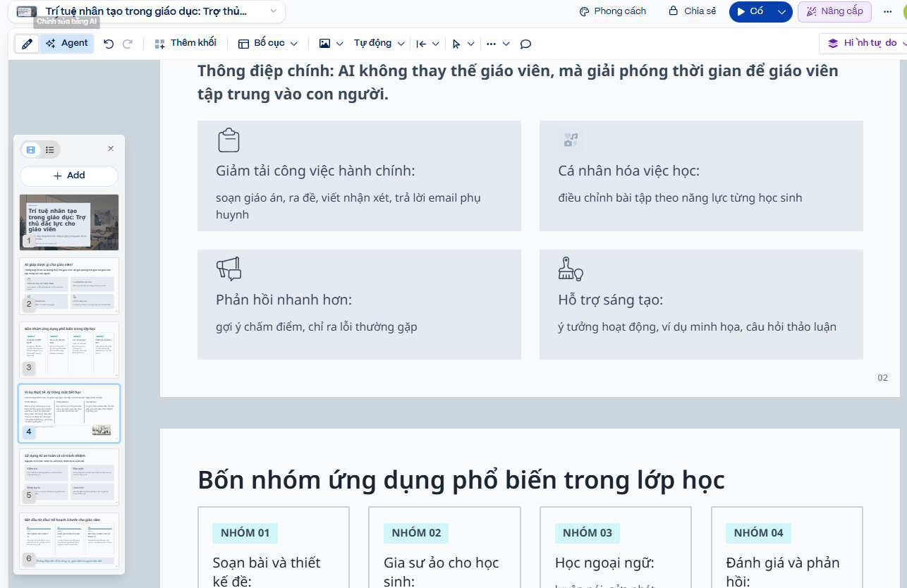The width and height of the screenshot is (907, 588).
Task: Switch sidebar to filmstrip thumbnail view
Action: [31, 149]
